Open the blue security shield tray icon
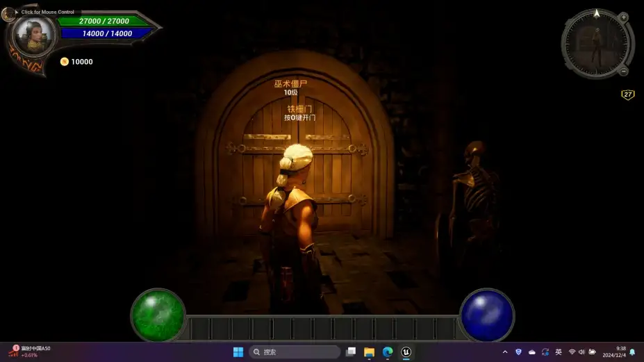The width and height of the screenshot is (644, 362). coord(518,352)
